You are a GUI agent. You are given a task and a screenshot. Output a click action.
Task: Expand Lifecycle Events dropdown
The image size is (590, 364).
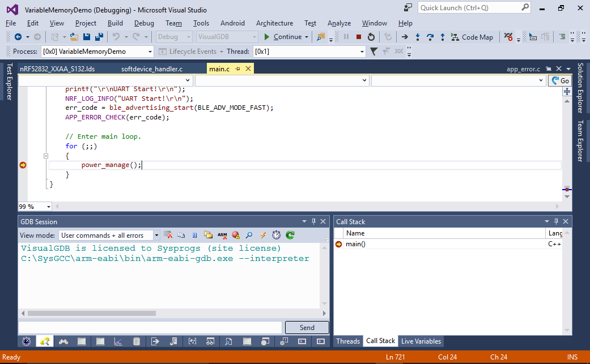(x=222, y=52)
